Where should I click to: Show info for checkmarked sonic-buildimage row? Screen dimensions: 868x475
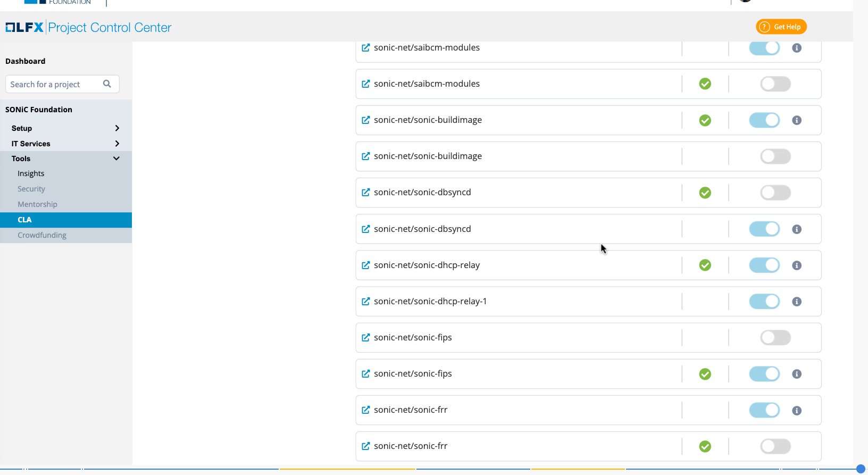pos(797,120)
